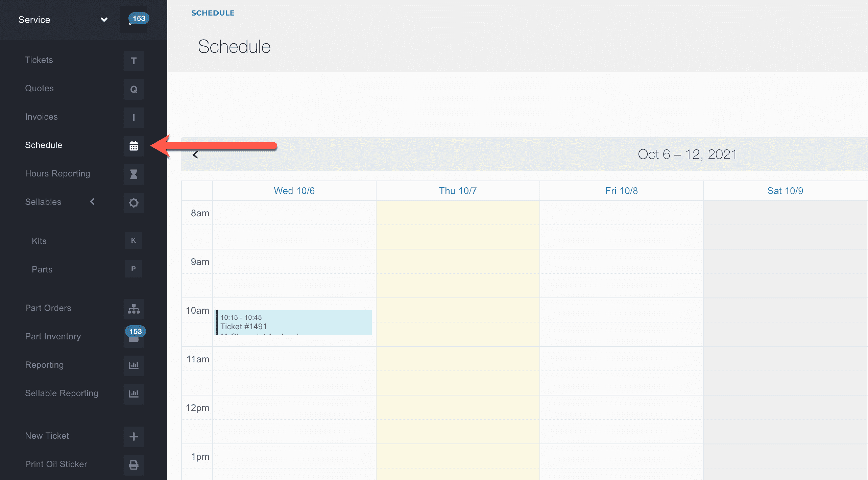Screen dimensions: 868x480
Task: Click the 153 notification badge at top
Action: click(138, 19)
